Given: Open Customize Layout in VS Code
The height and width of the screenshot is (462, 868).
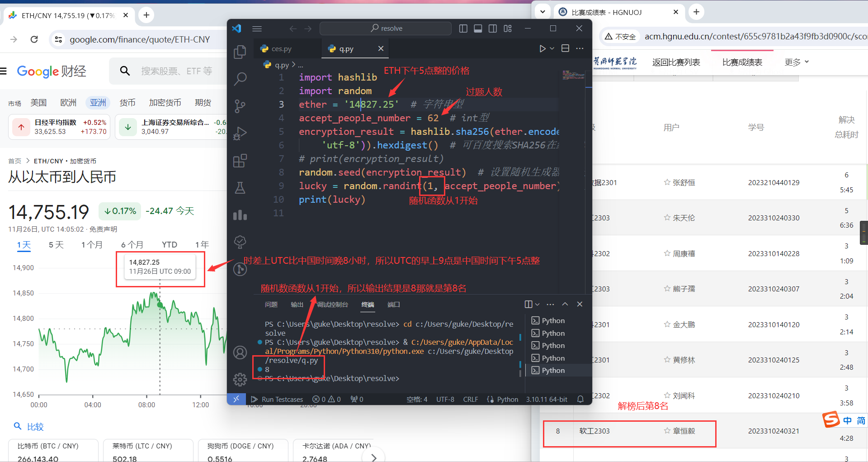Looking at the screenshot, I should (x=508, y=29).
